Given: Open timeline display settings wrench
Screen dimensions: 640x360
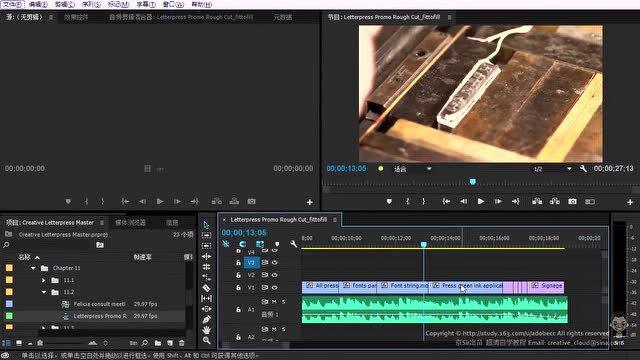Looking at the screenshot, I should coord(293,244).
